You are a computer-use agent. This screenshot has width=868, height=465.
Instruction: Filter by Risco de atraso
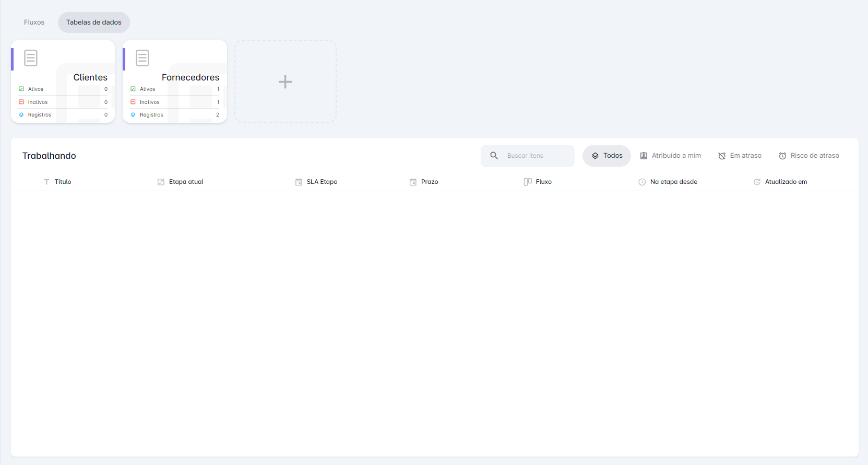pyautogui.click(x=808, y=156)
